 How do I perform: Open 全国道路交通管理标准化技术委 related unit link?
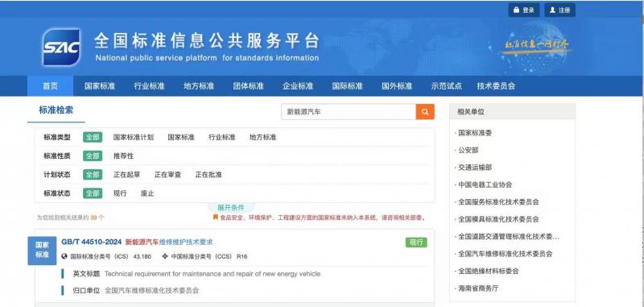coord(509,236)
